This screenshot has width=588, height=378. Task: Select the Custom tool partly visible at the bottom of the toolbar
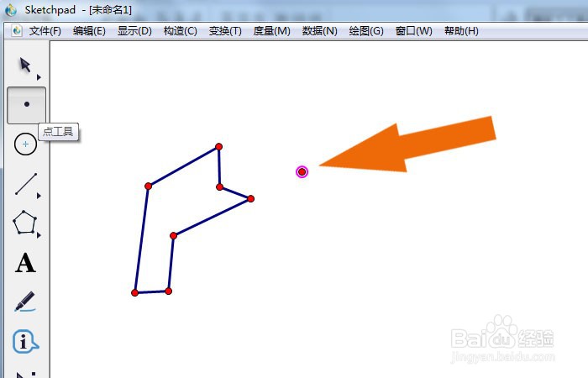click(x=26, y=375)
